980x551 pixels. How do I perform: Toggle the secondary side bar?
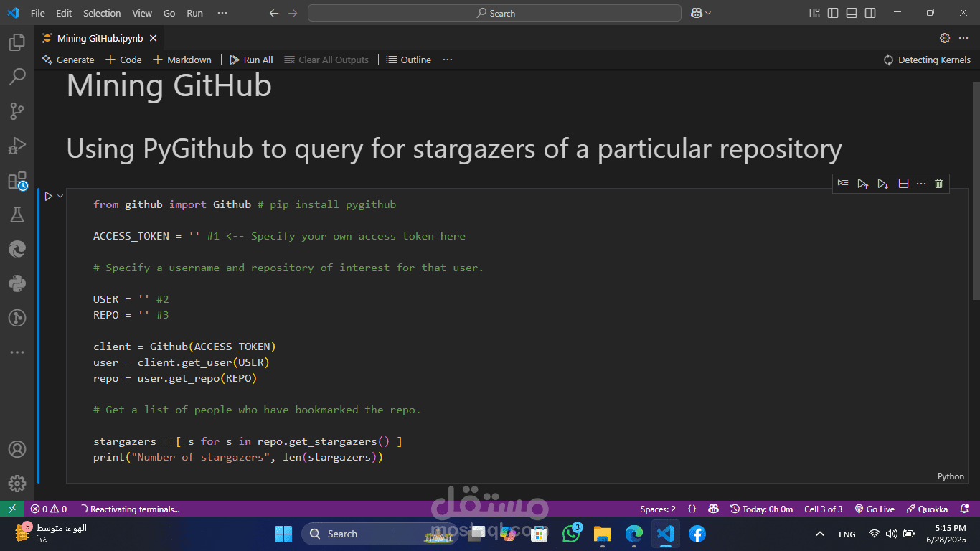point(870,13)
